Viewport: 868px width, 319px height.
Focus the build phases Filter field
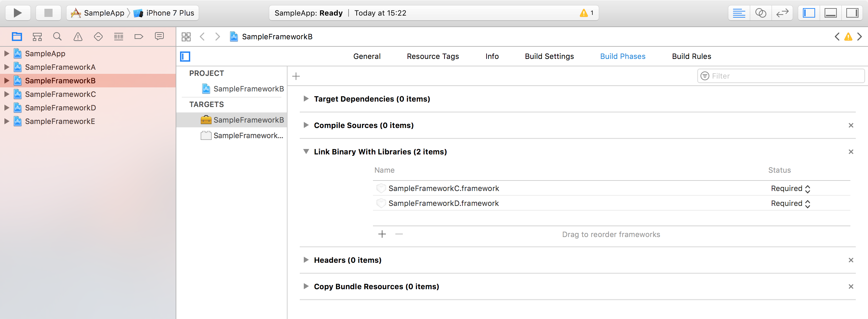pyautogui.click(x=781, y=76)
